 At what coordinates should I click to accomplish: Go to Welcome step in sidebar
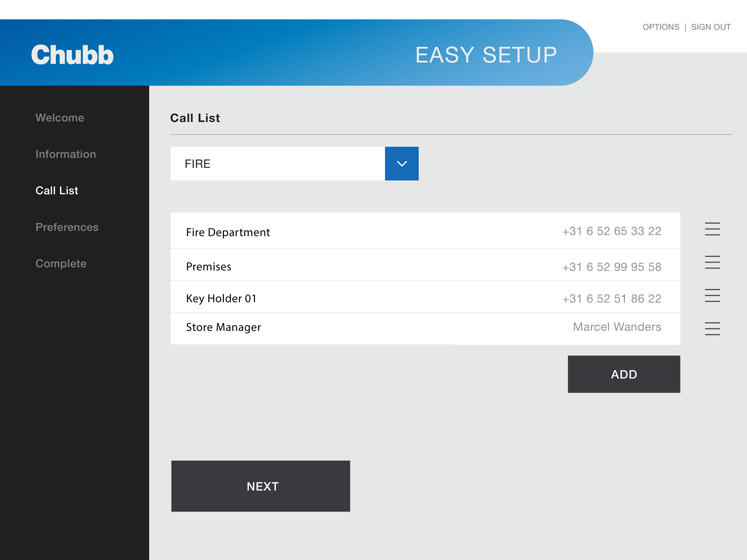coord(60,118)
